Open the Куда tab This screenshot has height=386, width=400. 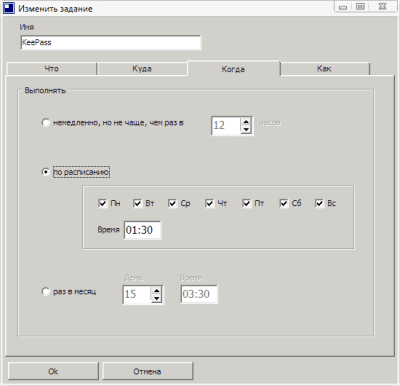coord(142,69)
